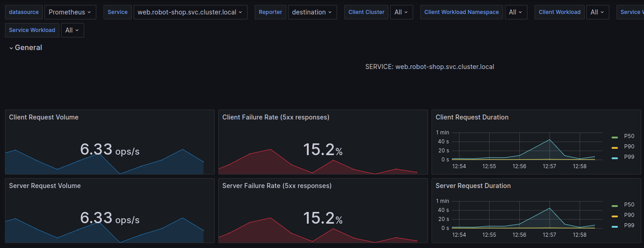The image size is (644, 248).
Task: Open the Client Workload All dropdown
Action: (598, 12)
